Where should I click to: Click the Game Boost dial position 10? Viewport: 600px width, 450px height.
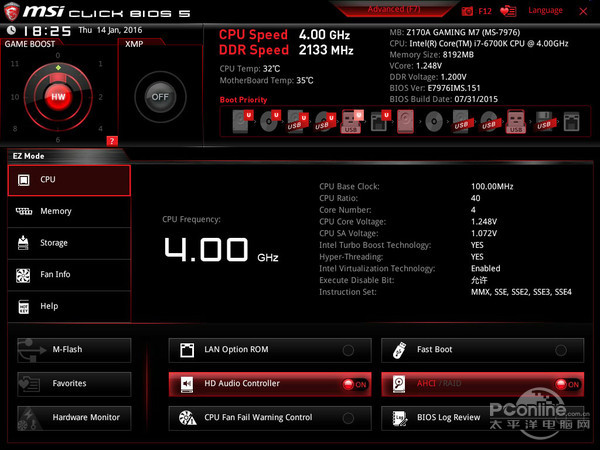click(15, 97)
